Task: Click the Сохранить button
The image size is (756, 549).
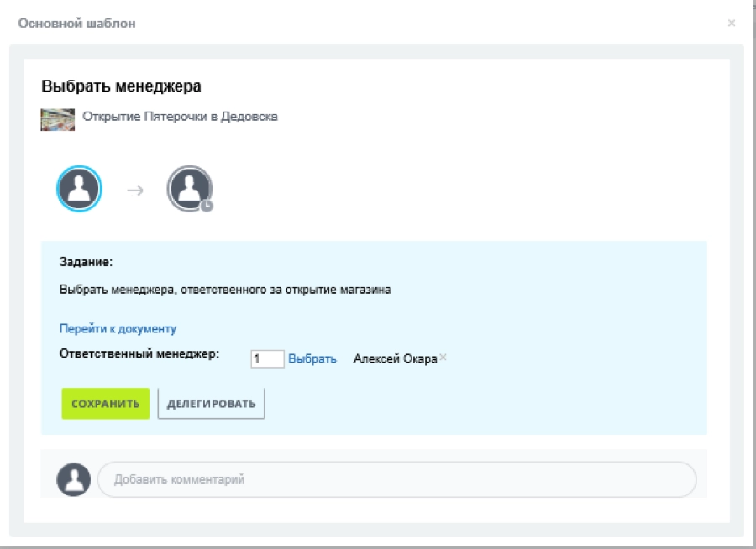Action: 105,404
